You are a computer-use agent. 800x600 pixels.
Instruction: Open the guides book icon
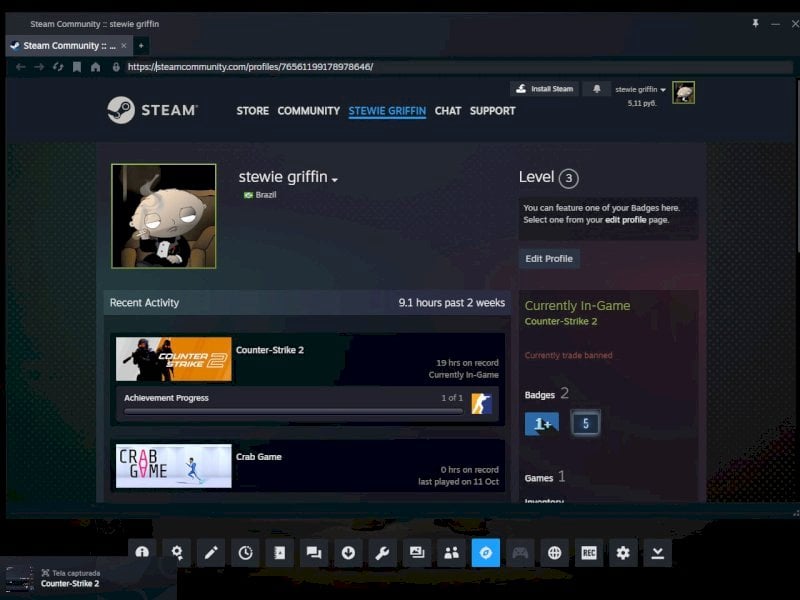(x=280, y=553)
